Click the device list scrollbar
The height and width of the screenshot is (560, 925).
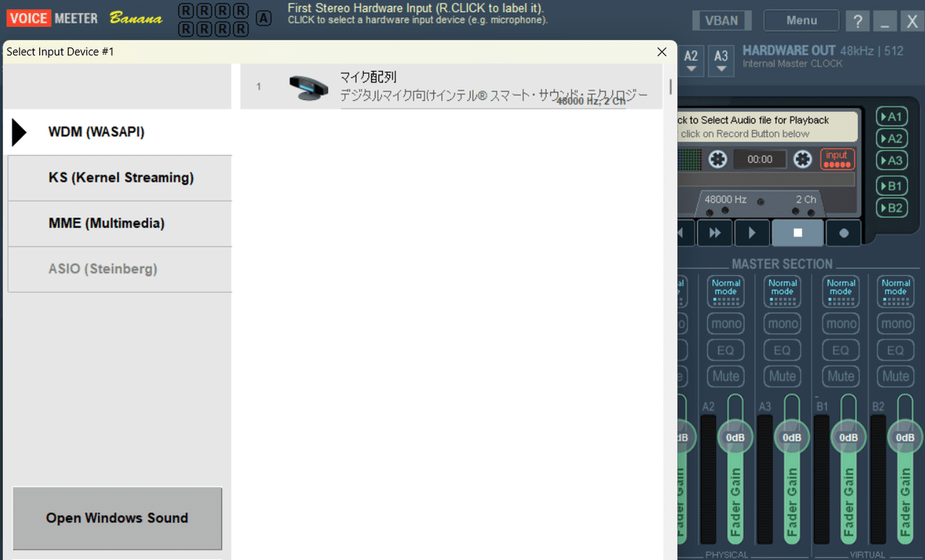click(671, 86)
